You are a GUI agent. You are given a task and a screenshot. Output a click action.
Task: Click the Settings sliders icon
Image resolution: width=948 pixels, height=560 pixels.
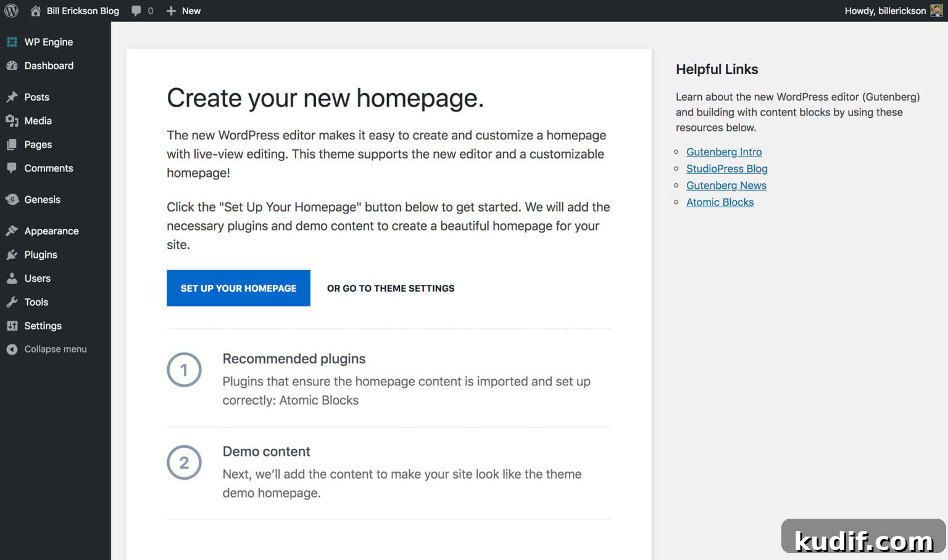[x=12, y=326]
